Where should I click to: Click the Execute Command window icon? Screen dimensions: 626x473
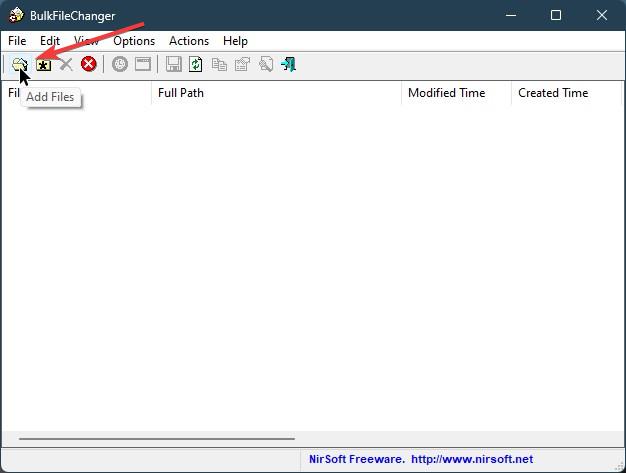tap(143, 64)
